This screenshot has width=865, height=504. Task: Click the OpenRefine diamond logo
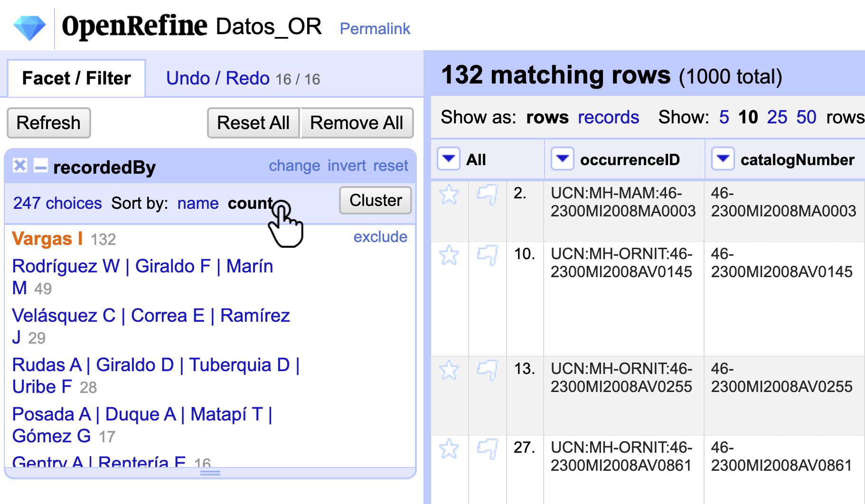(x=29, y=28)
